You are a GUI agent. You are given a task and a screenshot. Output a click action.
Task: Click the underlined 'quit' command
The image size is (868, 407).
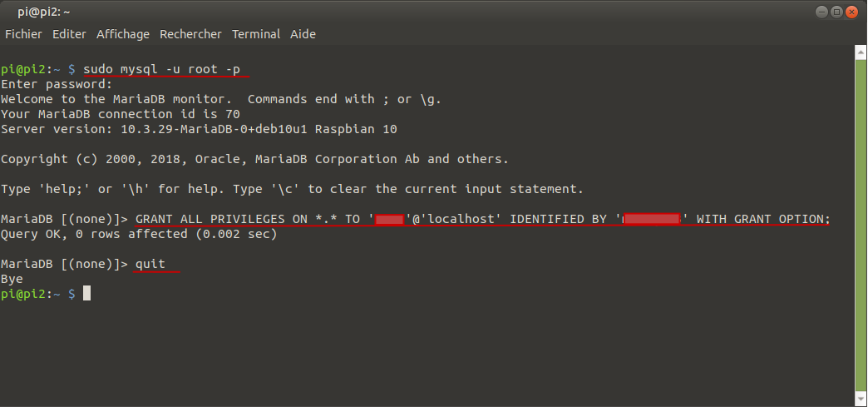click(150, 264)
